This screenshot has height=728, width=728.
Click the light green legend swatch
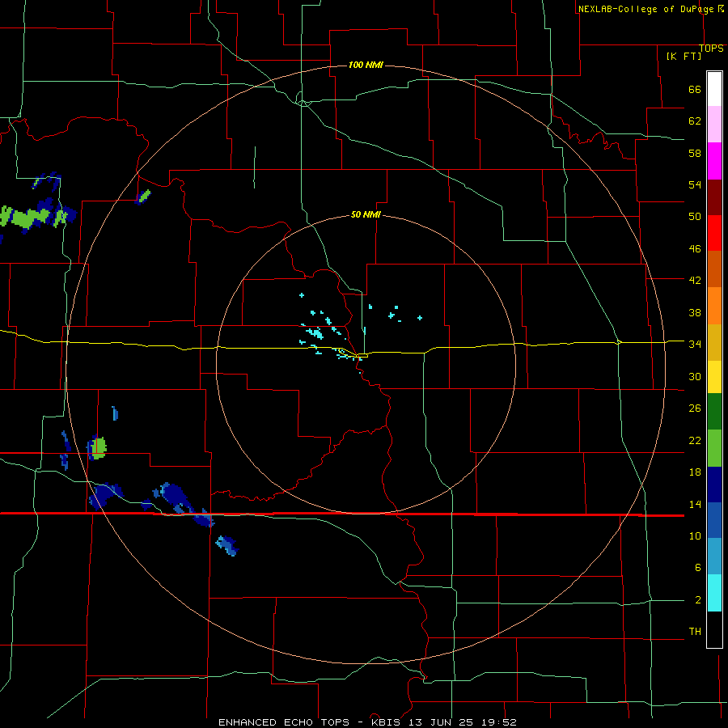[714, 448]
